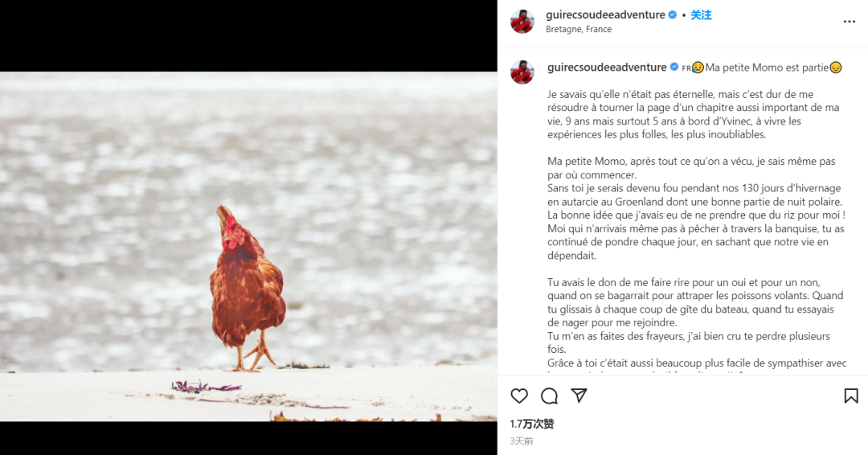Click the header profile avatar

coord(522,22)
